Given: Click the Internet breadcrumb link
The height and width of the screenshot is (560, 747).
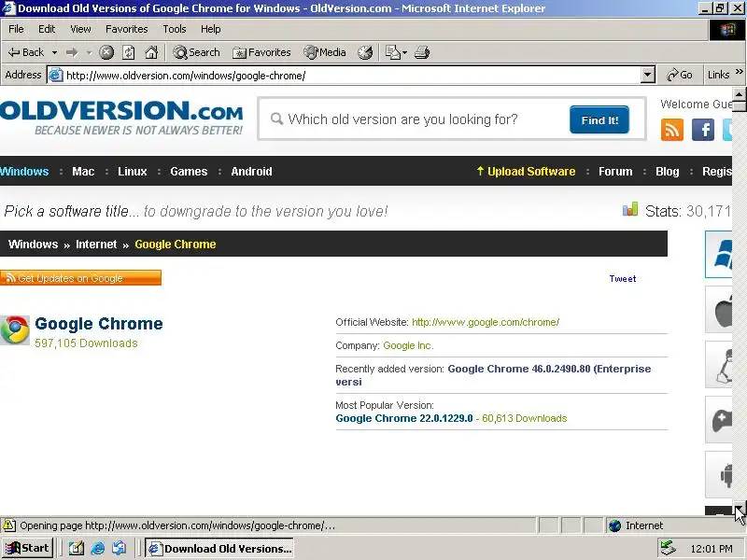Looking at the screenshot, I should pos(96,245).
